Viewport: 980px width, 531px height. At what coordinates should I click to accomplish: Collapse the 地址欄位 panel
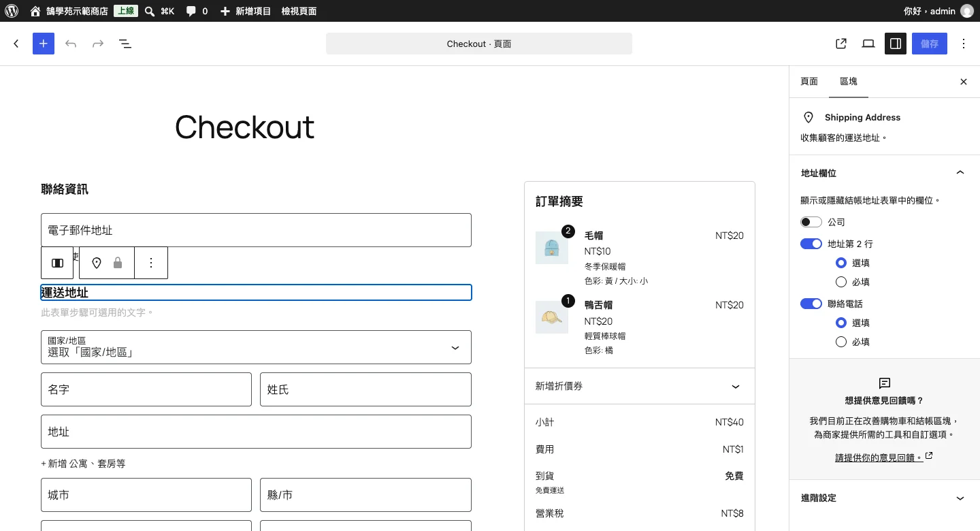(x=884, y=173)
